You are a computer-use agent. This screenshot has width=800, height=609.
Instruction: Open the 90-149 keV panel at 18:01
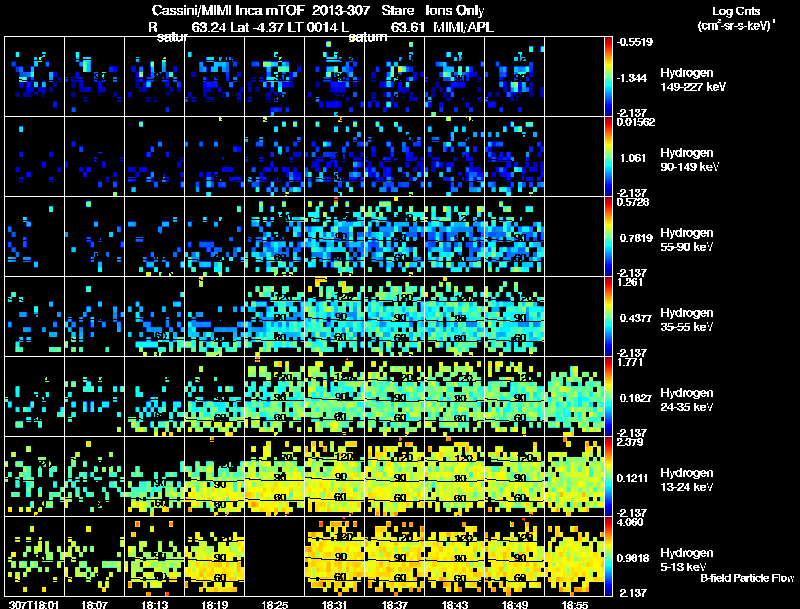point(34,157)
